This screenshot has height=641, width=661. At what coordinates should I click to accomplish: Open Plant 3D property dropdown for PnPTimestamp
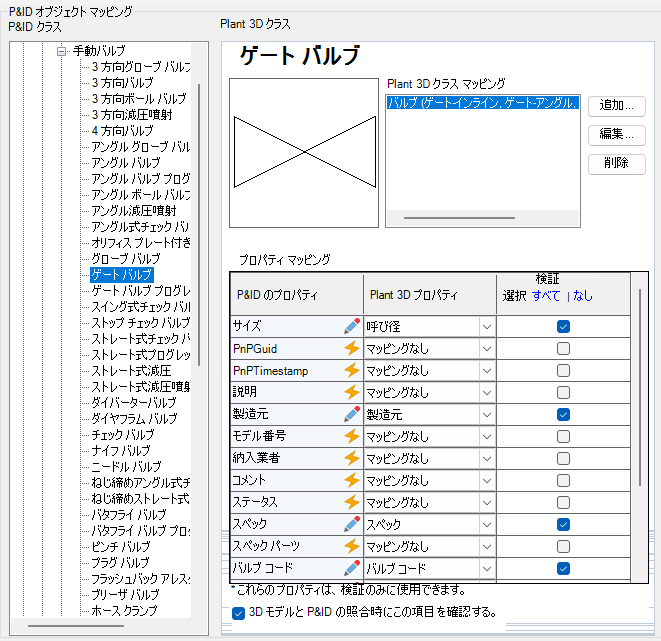click(487, 371)
